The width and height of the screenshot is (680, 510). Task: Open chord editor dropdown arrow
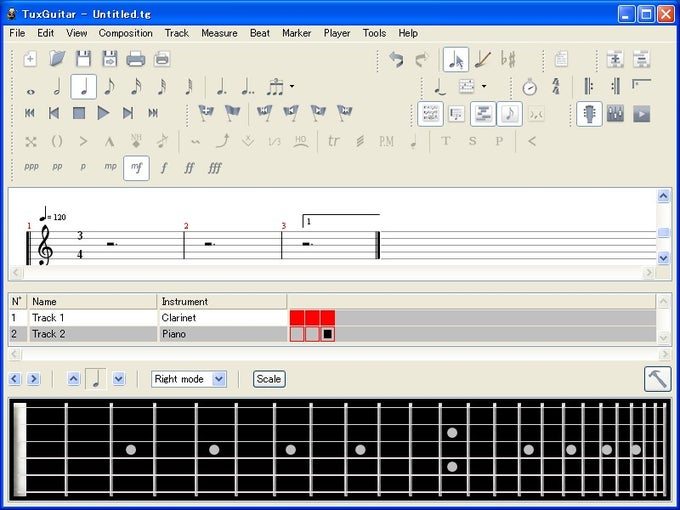(x=484, y=86)
